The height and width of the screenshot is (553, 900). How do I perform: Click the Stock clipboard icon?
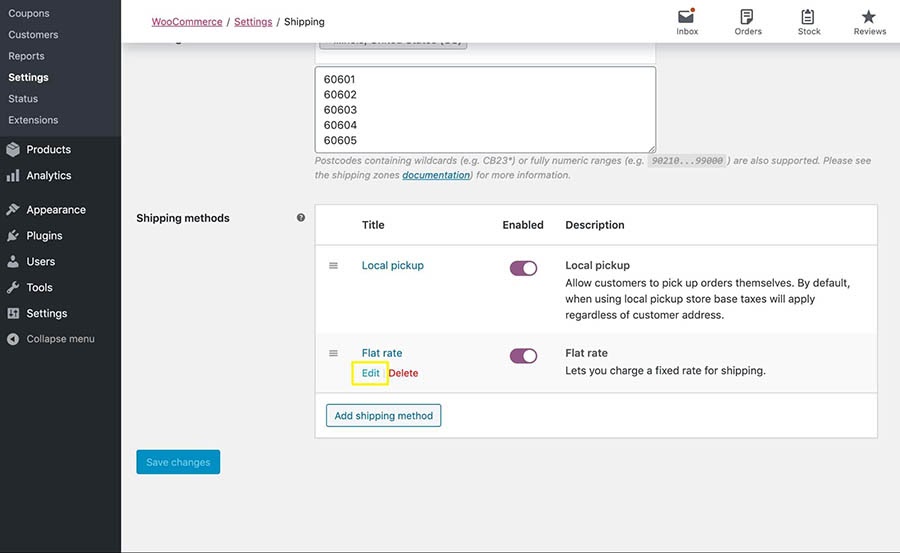808,17
